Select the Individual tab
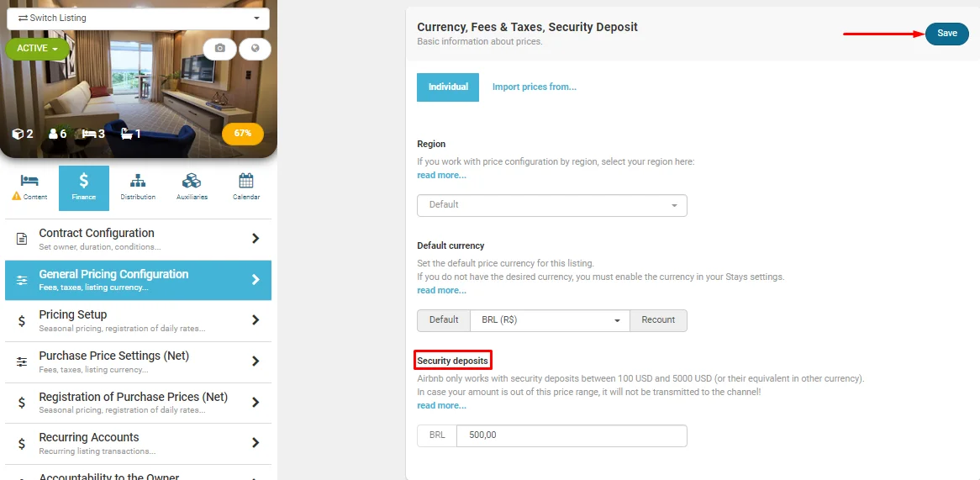980x480 pixels. (x=448, y=87)
